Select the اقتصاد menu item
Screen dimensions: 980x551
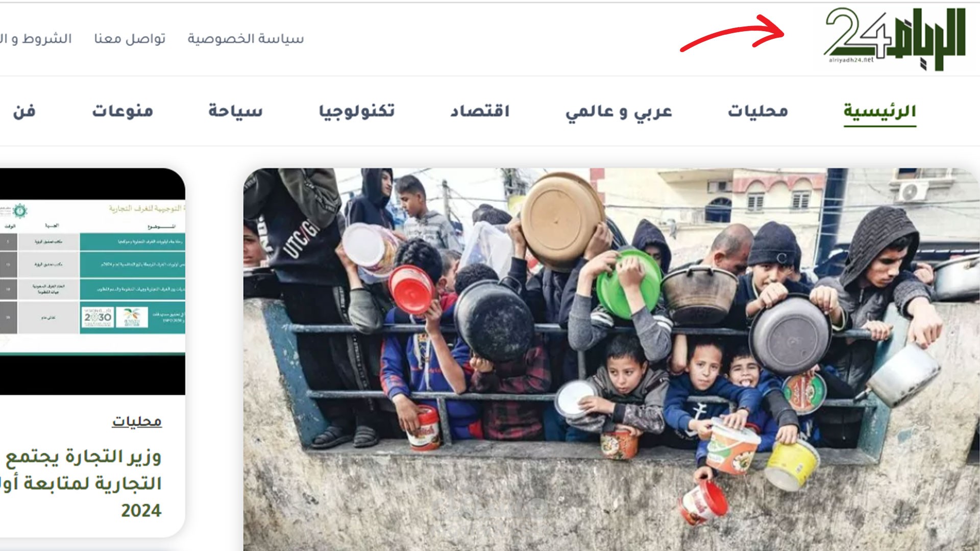(480, 111)
